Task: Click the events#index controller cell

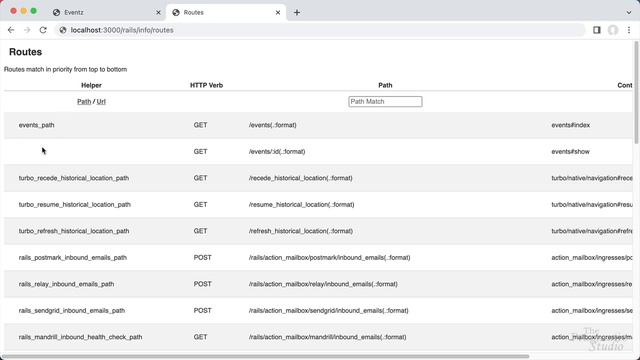Action: tap(571, 125)
